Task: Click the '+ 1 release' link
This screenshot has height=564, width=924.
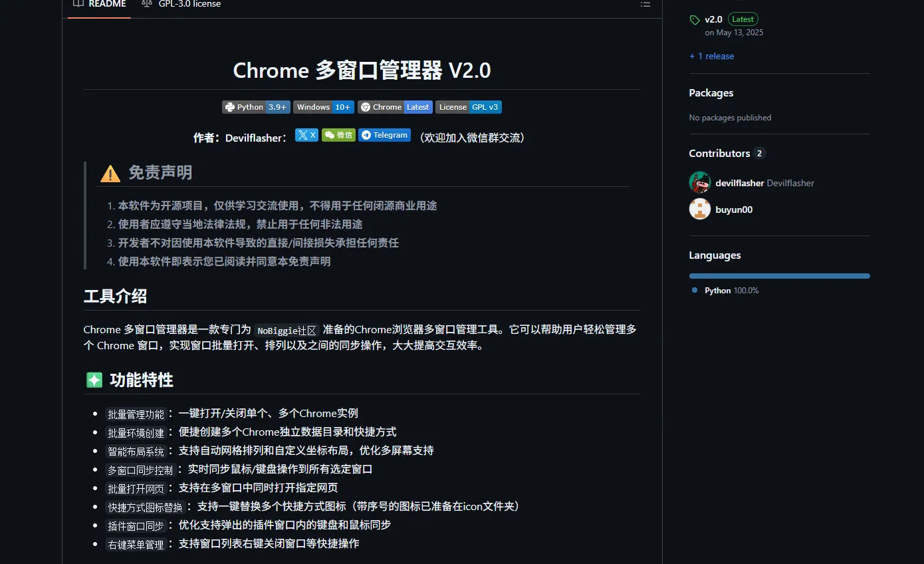Action: pos(711,56)
